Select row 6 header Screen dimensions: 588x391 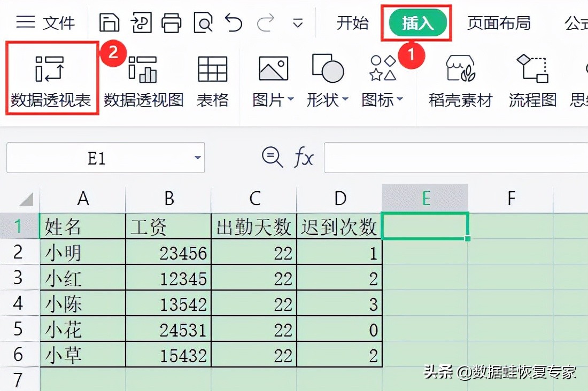[19, 354]
